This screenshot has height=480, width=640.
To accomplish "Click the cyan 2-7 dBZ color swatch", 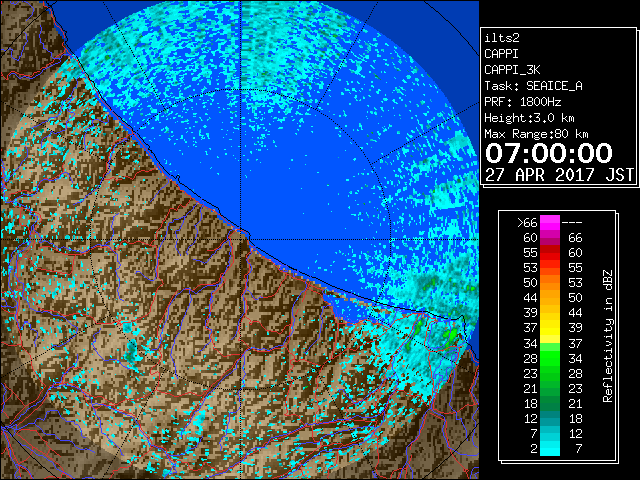I will click(550, 448).
